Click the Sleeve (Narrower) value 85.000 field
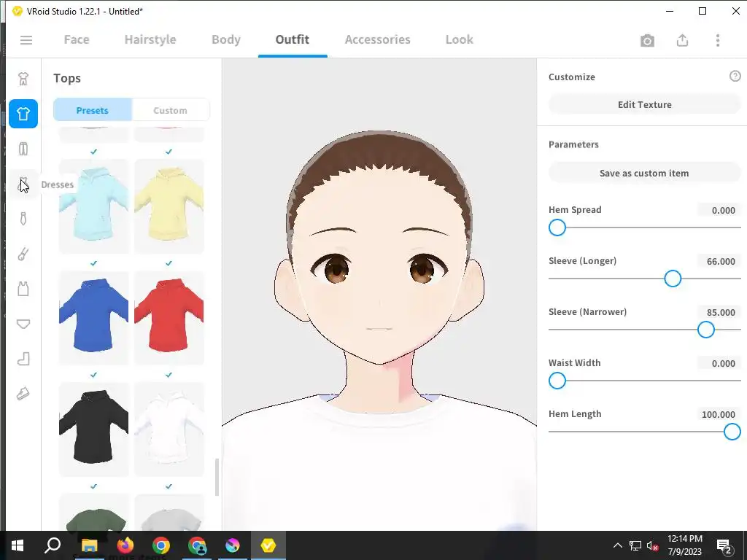The image size is (747, 560). click(x=719, y=312)
